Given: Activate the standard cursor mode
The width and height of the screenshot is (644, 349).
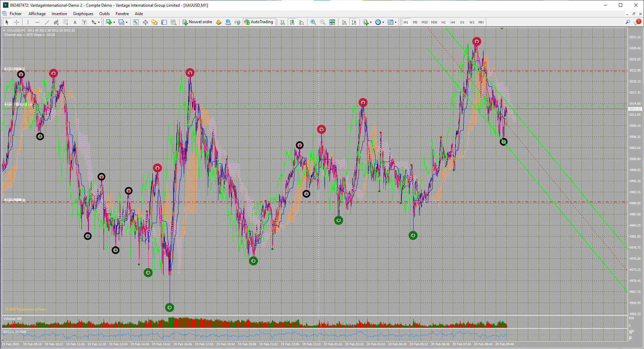Looking at the screenshot, I should tap(7, 22).
